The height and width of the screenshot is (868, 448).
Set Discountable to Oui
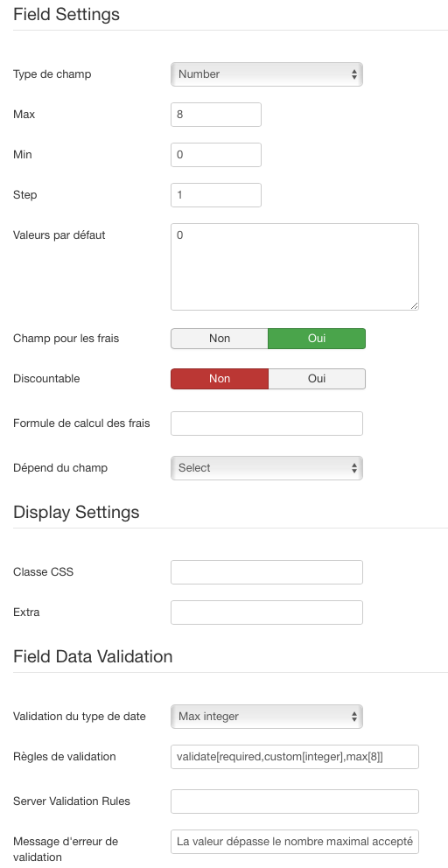point(317,379)
